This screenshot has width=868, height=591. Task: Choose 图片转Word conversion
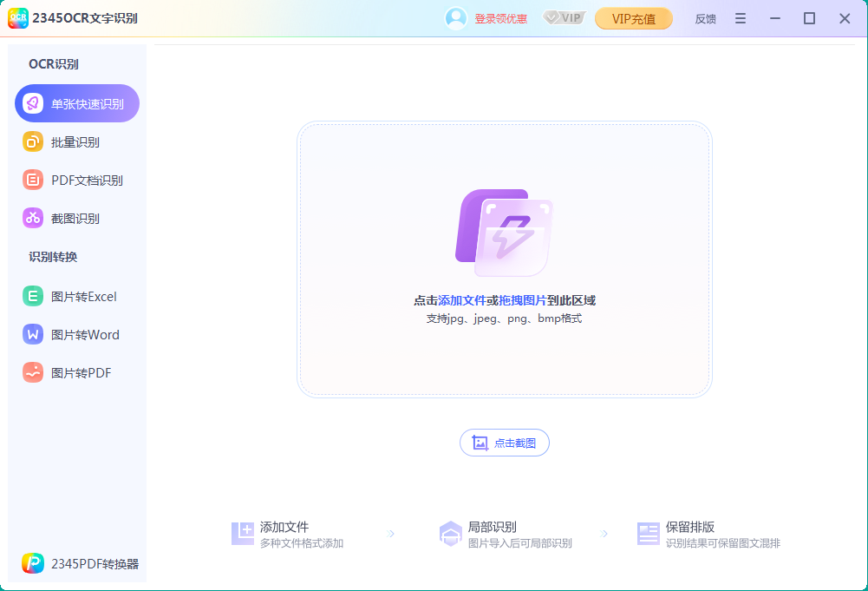point(85,335)
